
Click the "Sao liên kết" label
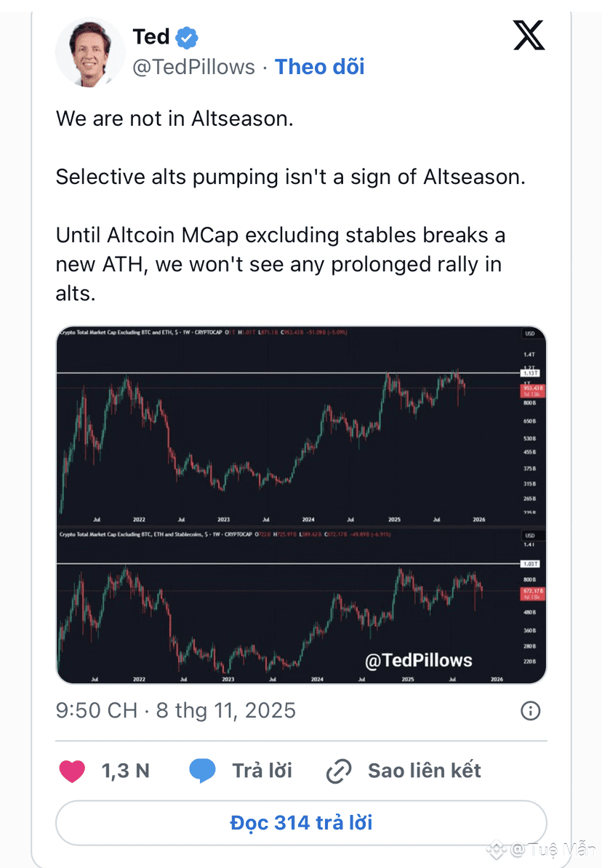point(425,771)
